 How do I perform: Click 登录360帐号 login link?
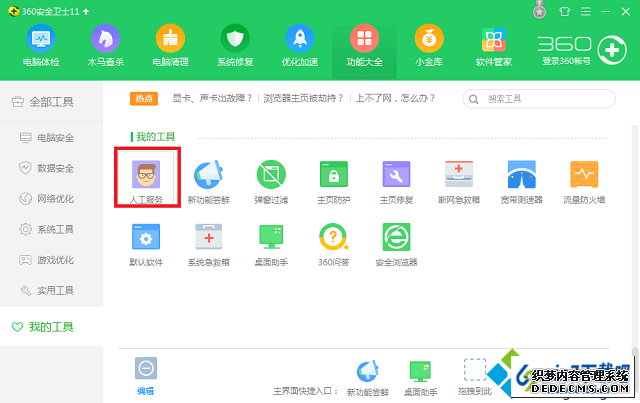coord(566,61)
